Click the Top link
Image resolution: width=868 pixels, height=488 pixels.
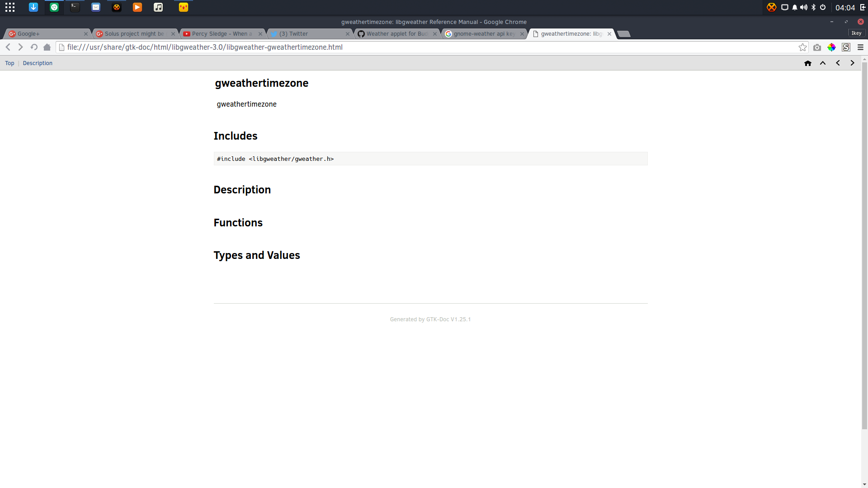[9, 63]
